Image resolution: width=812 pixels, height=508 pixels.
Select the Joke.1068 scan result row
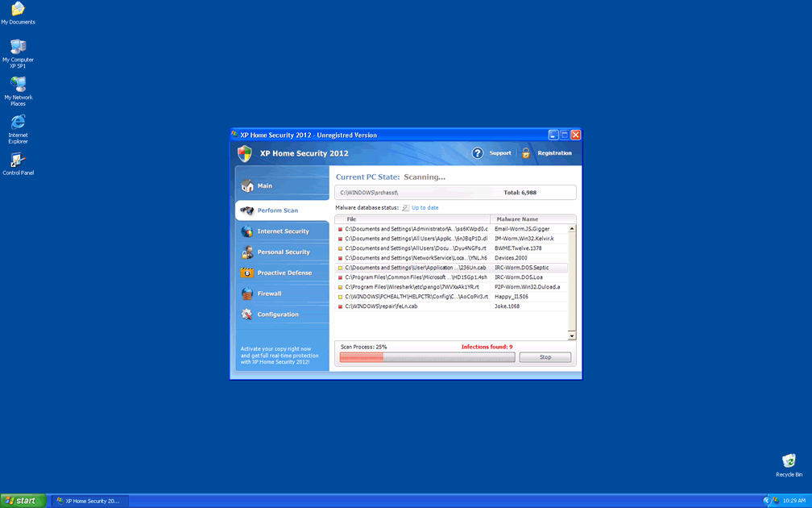[x=451, y=306]
